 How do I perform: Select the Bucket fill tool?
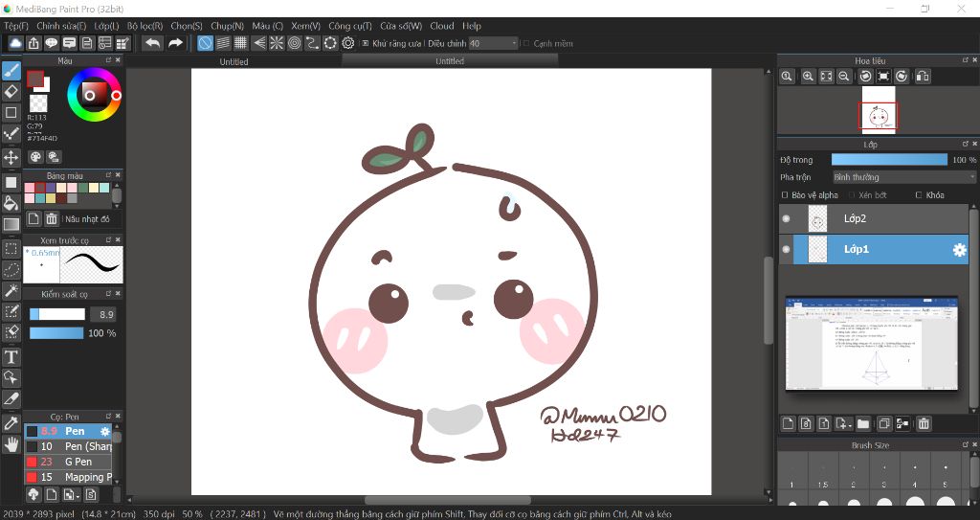(x=11, y=203)
